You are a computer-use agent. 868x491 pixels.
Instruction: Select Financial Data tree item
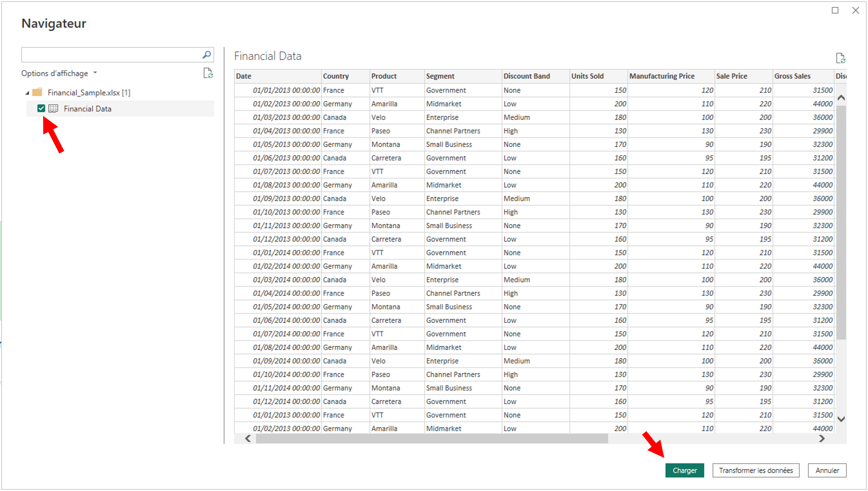pos(87,109)
